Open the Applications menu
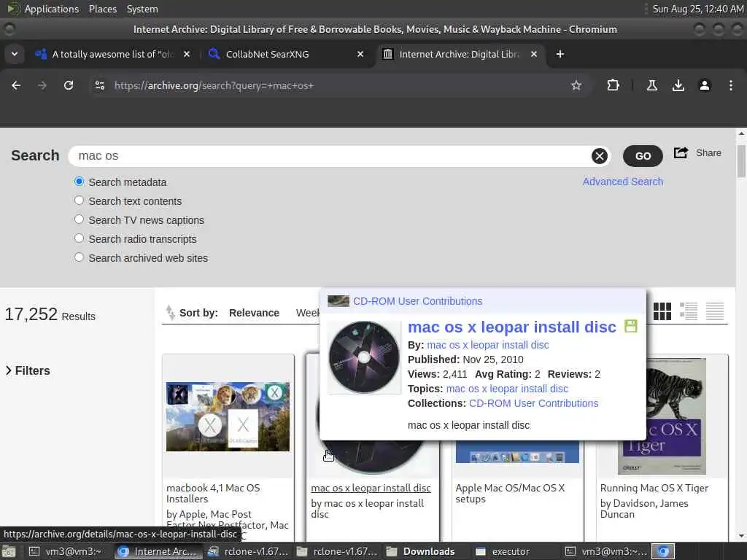Viewport: 747px width, 560px height. pos(52,9)
